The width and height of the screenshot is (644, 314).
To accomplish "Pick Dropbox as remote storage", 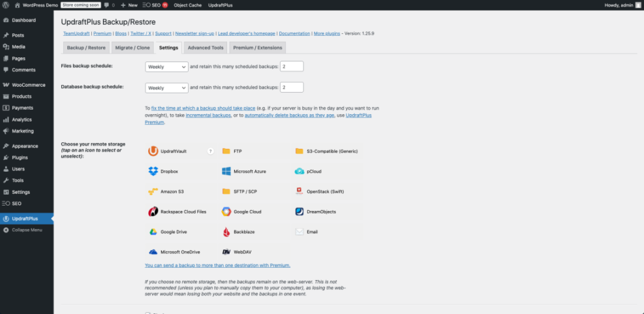I will (153, 172).
